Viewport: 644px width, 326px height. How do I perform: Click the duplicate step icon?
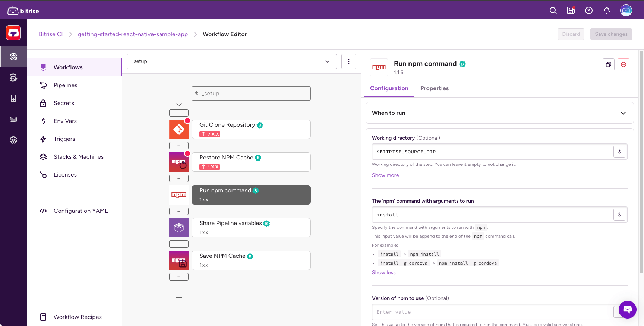pyautogui.click(x=609, y=64)
